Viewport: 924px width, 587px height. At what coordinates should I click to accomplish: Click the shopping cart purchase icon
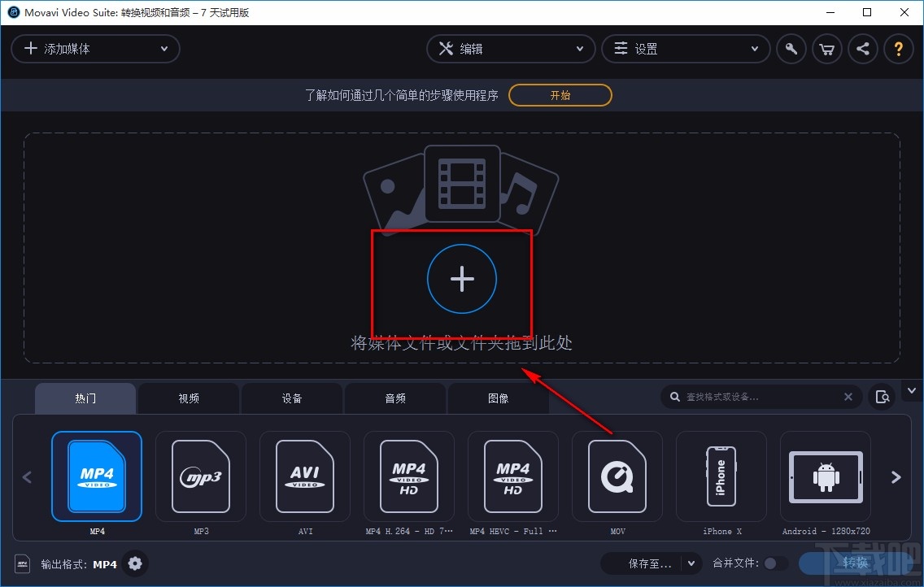826,49
